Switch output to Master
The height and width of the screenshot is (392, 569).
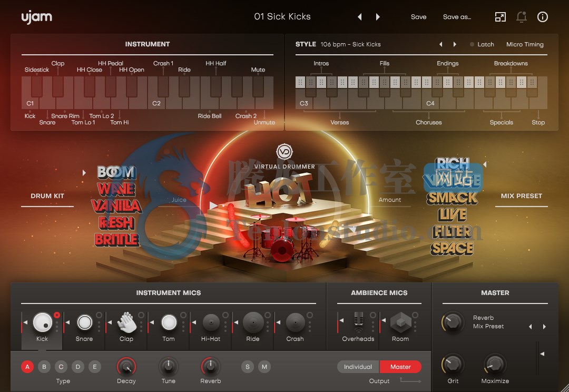(x=400, y=367)
